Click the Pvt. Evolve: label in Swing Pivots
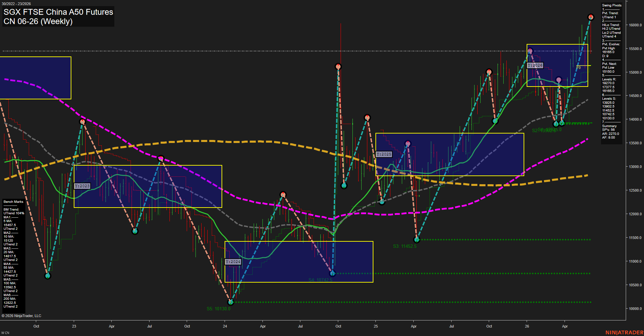This screenshot has height=336, width=644. tap(611, 44)
